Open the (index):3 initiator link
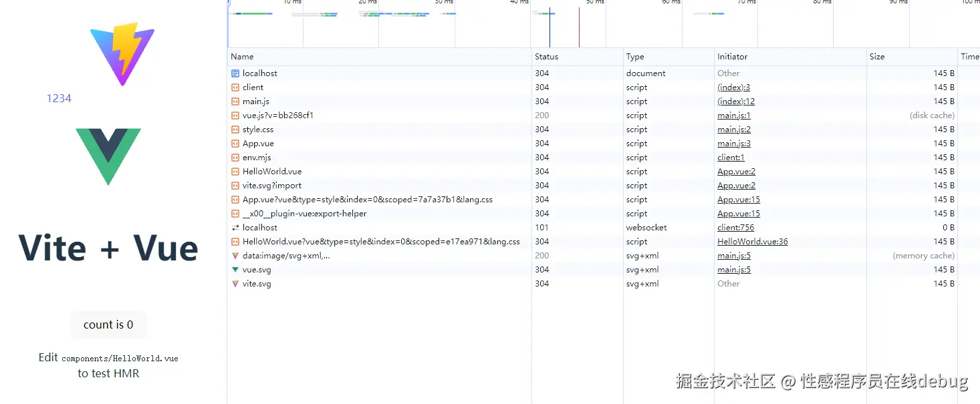 pos(734,87)
